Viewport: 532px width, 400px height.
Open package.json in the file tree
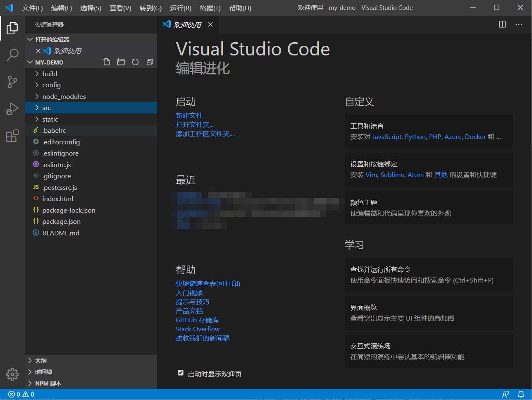pyautogui.click(x=61, y=222)
